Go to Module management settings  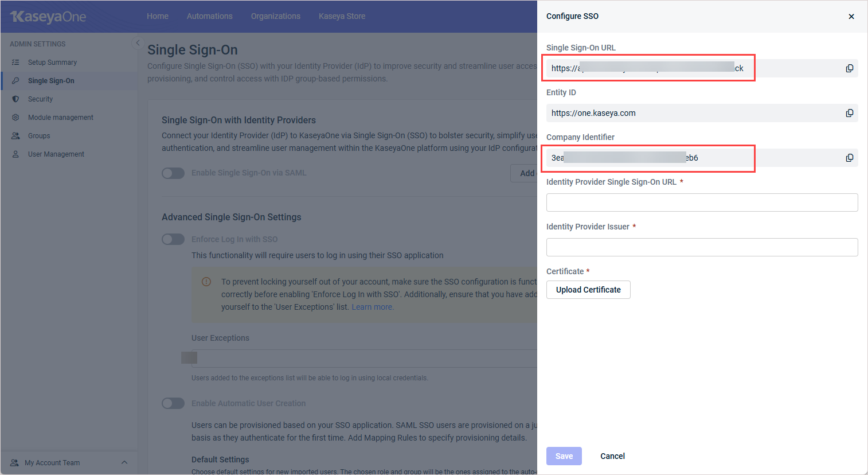(x=60, y=118)
